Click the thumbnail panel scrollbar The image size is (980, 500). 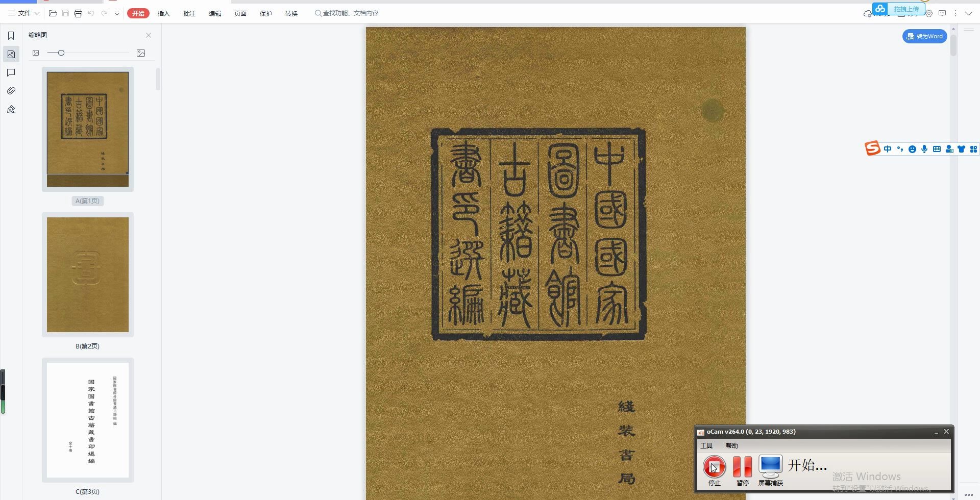click(x=158, y=79)
